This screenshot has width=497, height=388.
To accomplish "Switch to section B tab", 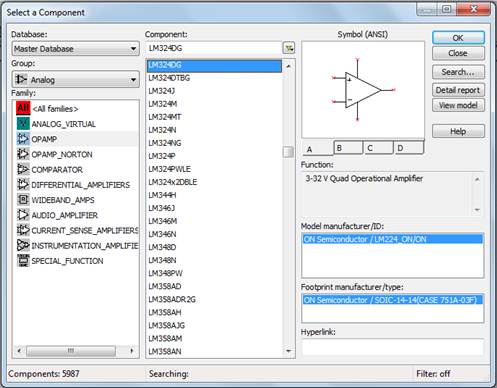I will (x=348, y=147).
